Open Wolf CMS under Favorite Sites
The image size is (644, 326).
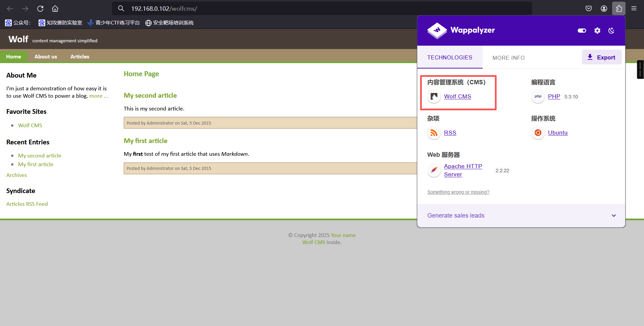[30, 125]
